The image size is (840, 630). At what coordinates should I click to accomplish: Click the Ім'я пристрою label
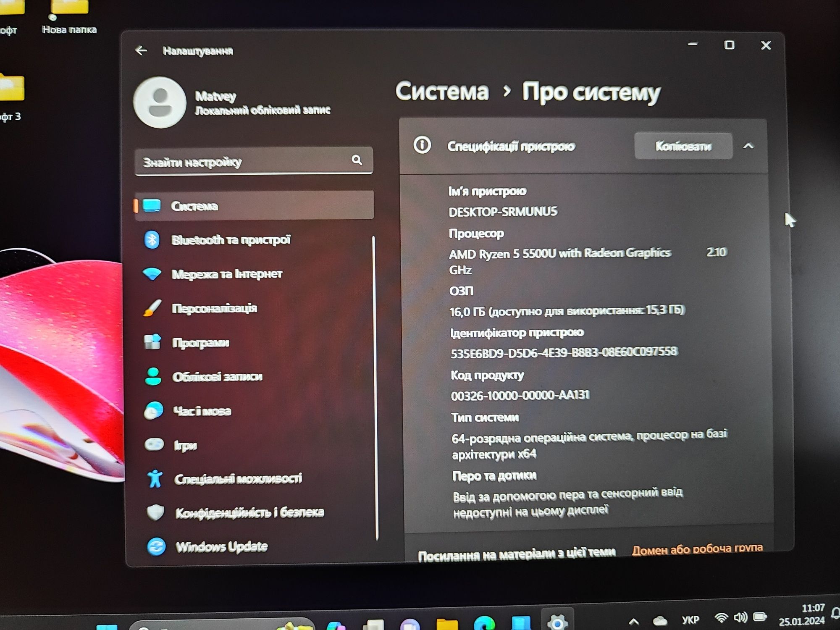(487, 191)
